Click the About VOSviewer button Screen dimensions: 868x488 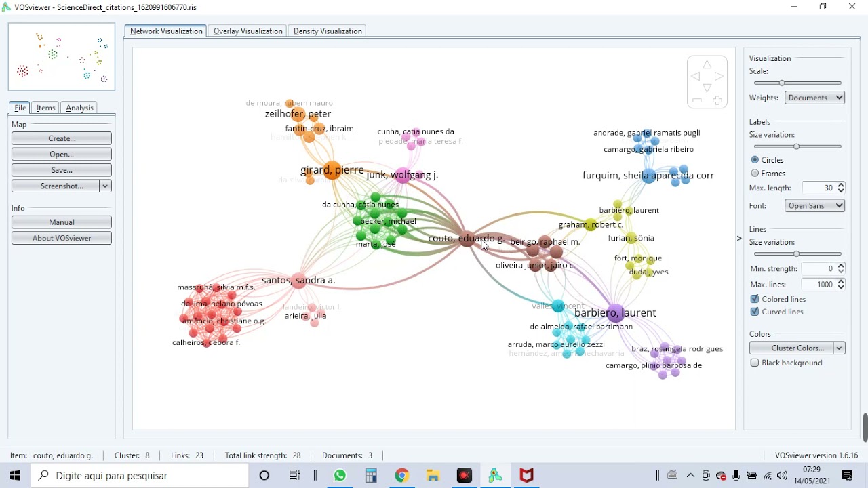click(x=62, y=238)
